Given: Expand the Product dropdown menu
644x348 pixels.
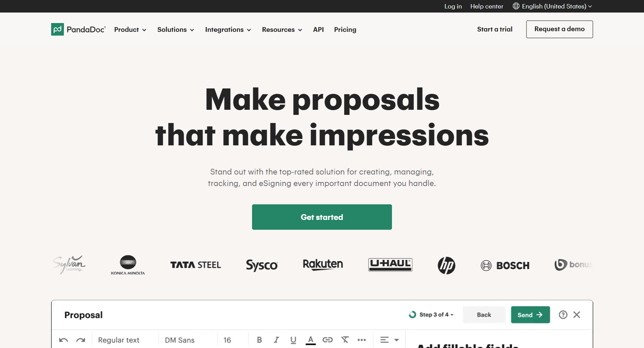Looking at the screenshot, I should coord(130,29).
